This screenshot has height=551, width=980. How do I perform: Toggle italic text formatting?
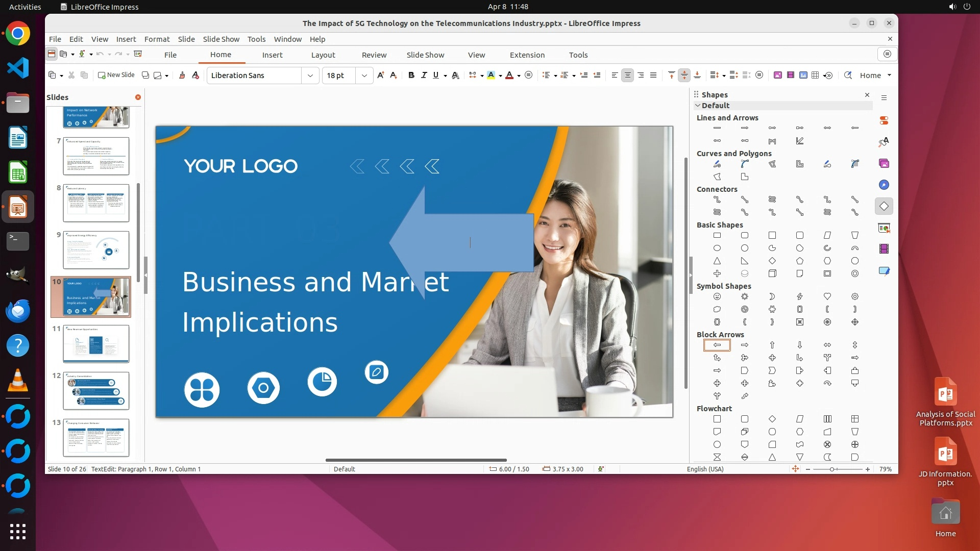423,76
